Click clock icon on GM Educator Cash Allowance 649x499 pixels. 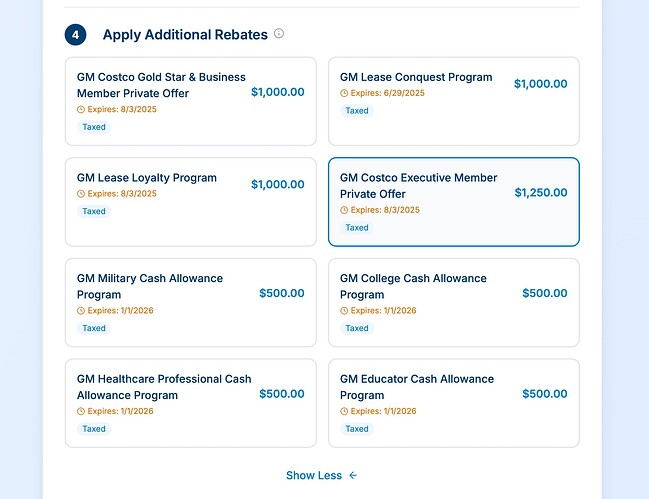[x=344, y=411]
